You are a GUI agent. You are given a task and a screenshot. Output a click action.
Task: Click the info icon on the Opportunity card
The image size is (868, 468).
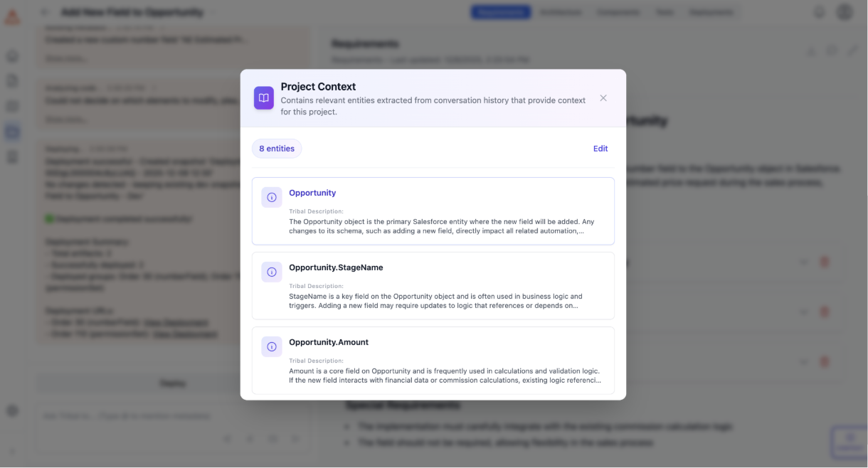272,197
